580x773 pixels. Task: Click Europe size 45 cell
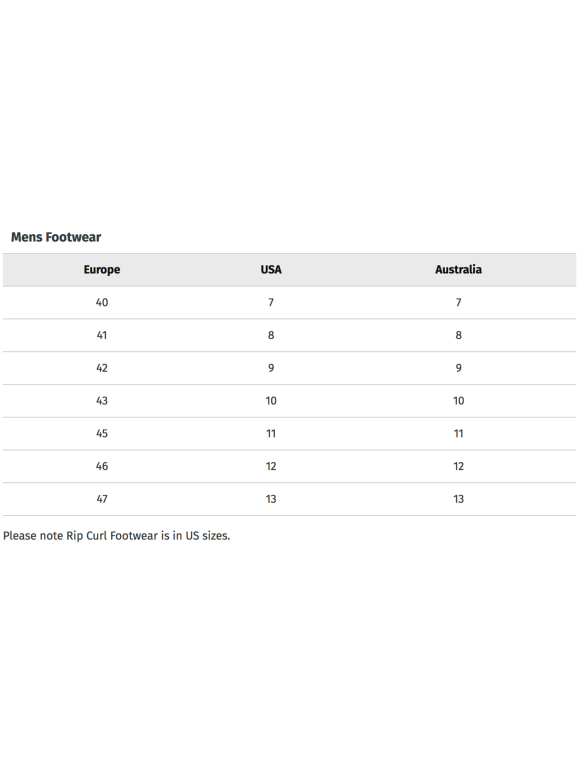pyautogui.click(x=102, y=433)
